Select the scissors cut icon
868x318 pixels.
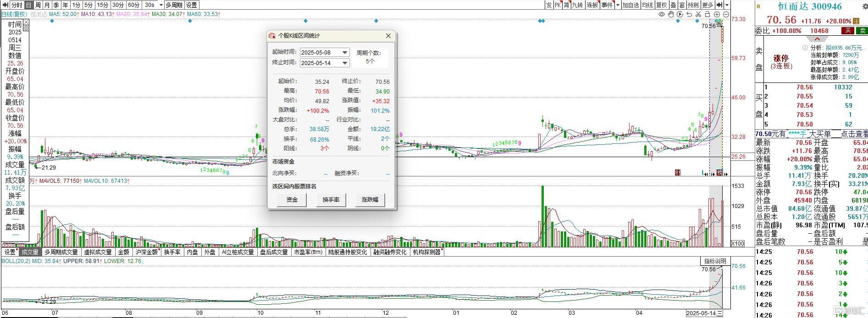click(698, 14)
